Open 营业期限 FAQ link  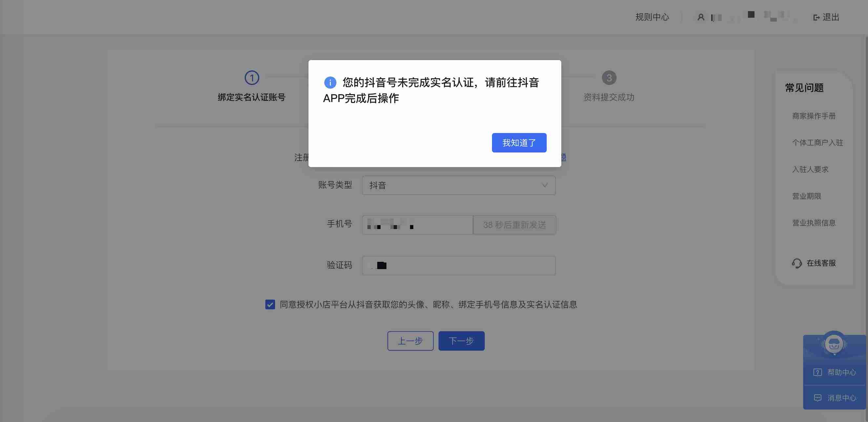(x=806, y=196)
